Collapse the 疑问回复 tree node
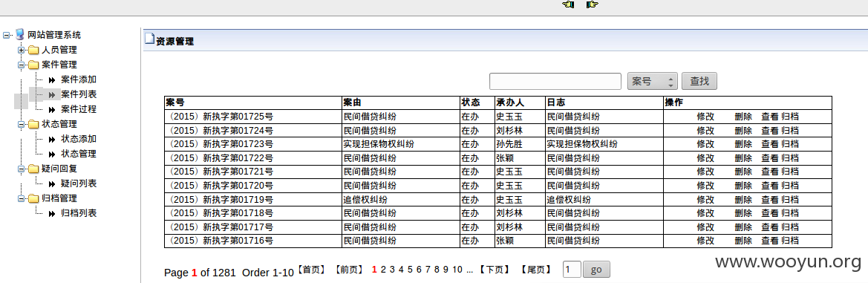Viewport: 868px width, 283px height. point(21,169)
